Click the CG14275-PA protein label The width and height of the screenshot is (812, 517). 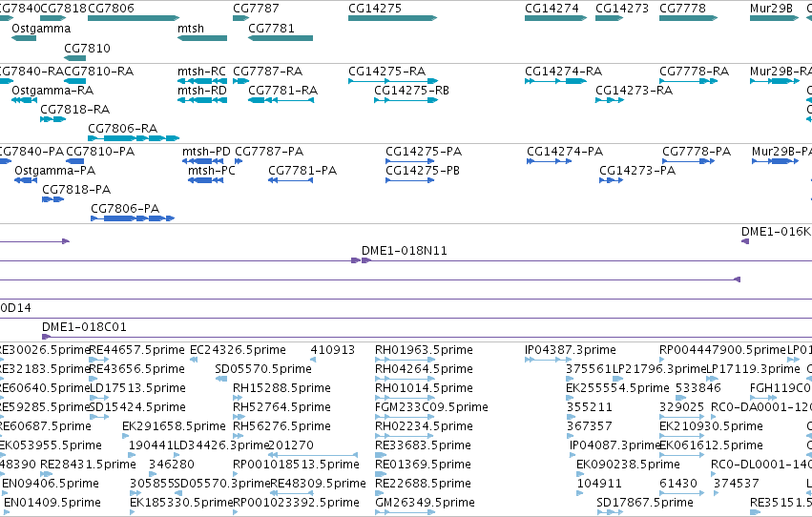[424, 152]
